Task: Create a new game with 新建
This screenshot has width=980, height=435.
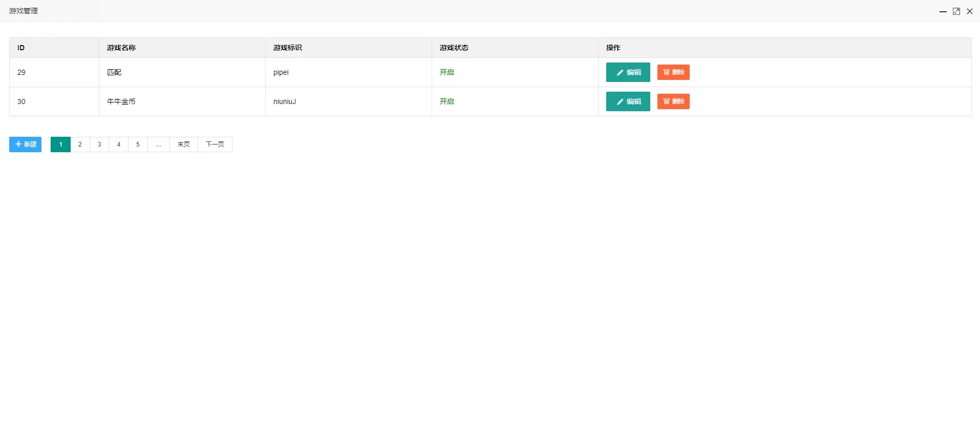Action: coord(25,144)
